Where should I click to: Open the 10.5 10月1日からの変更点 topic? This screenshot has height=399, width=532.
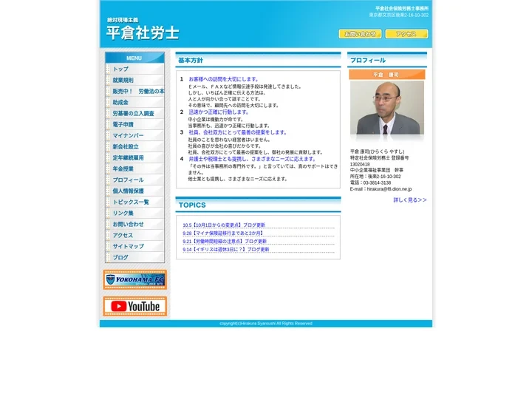[224, 225]
